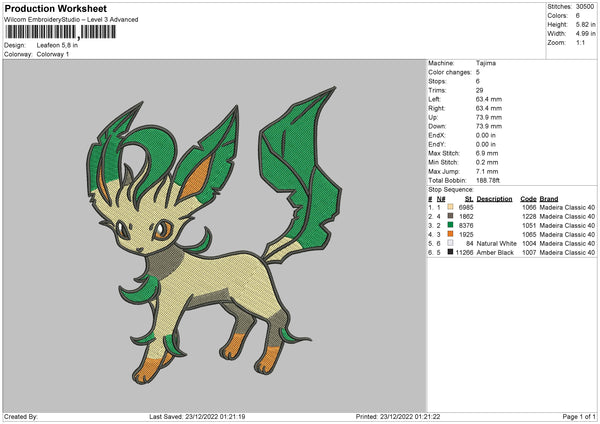Click thread code '1004'
This screenshot has width=600, height=424.
tap(529, 244)
